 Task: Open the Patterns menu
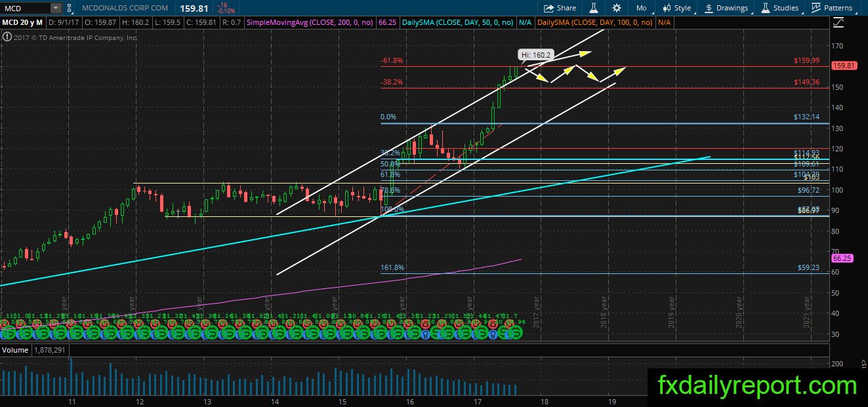point(833,8)
